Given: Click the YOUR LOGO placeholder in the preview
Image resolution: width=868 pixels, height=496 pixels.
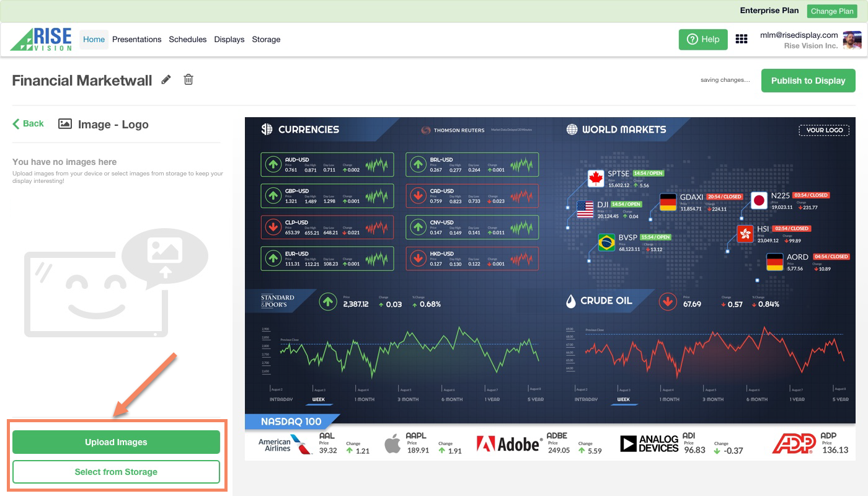Looking at the screenshot, I should (x=824, y=130).
